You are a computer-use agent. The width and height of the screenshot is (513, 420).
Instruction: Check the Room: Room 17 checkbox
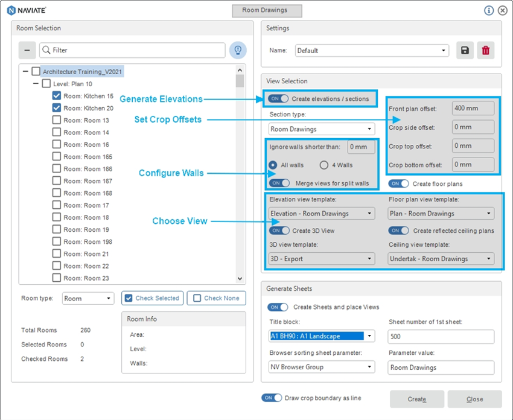(57, 205)
